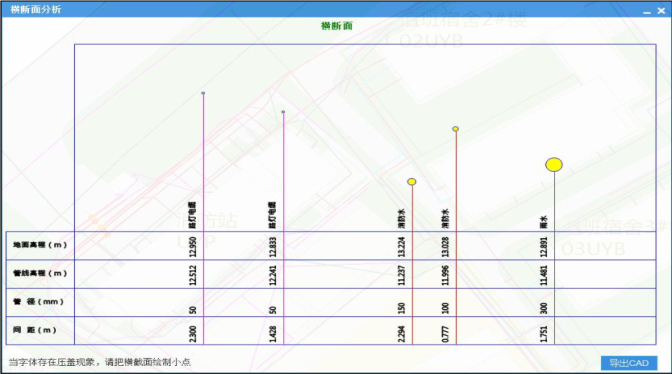The height and width of the screenshot is (374, 672).
Task: Select the 管径 (mm) row header
Action: 40,302
